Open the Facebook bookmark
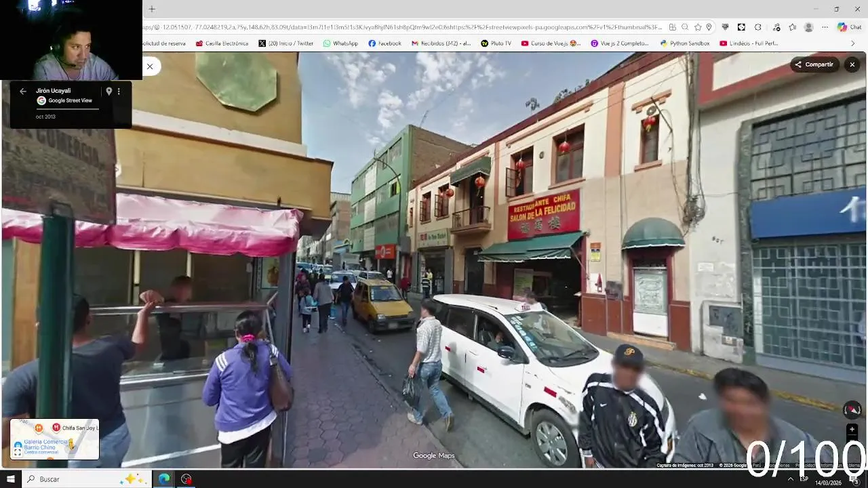 384,43
